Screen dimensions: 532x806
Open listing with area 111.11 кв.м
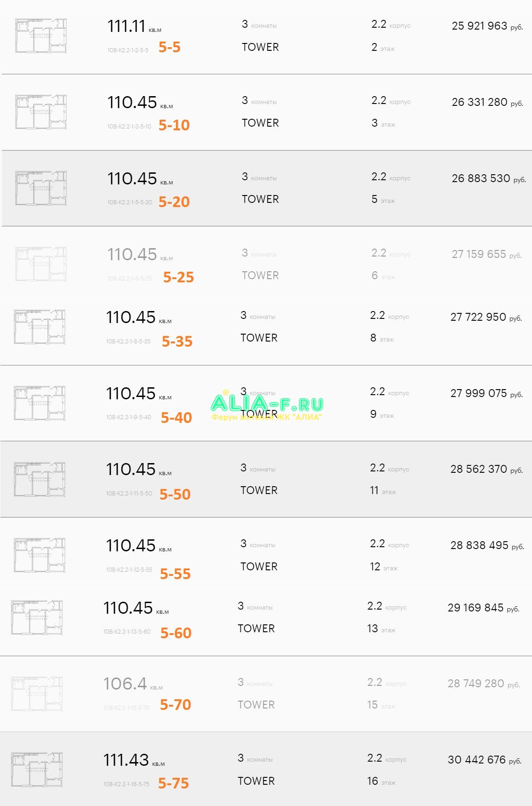click(134, 26)
